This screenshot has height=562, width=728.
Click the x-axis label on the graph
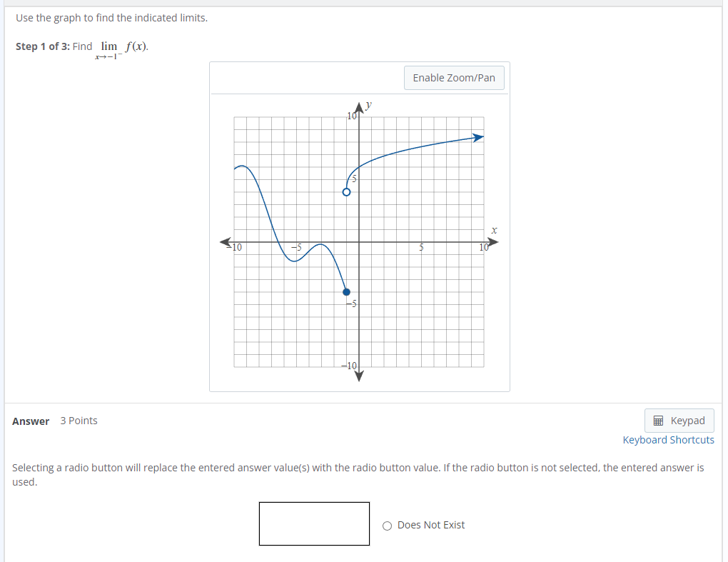(494, 230)
